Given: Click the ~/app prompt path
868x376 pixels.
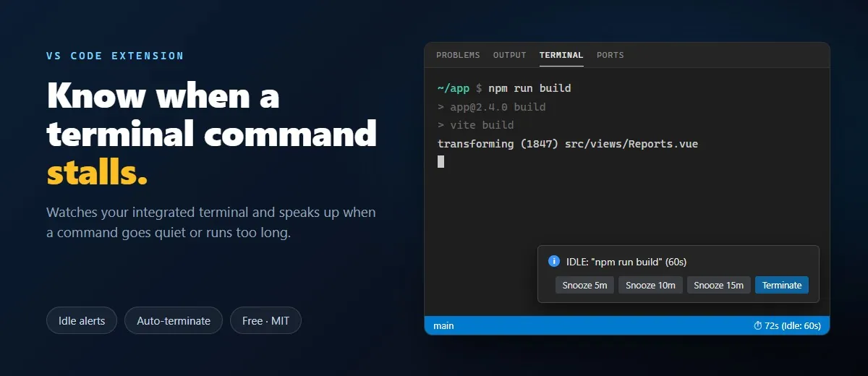Looking at the screenshot, I should (454, 88).
